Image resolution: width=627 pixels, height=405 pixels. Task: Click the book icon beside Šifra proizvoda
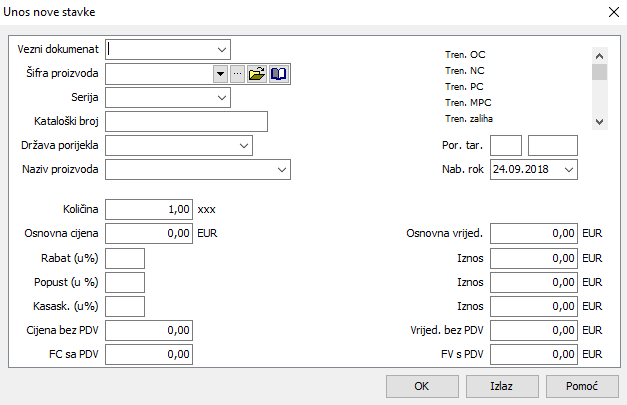pyautogui.click(x=279, y=73)
